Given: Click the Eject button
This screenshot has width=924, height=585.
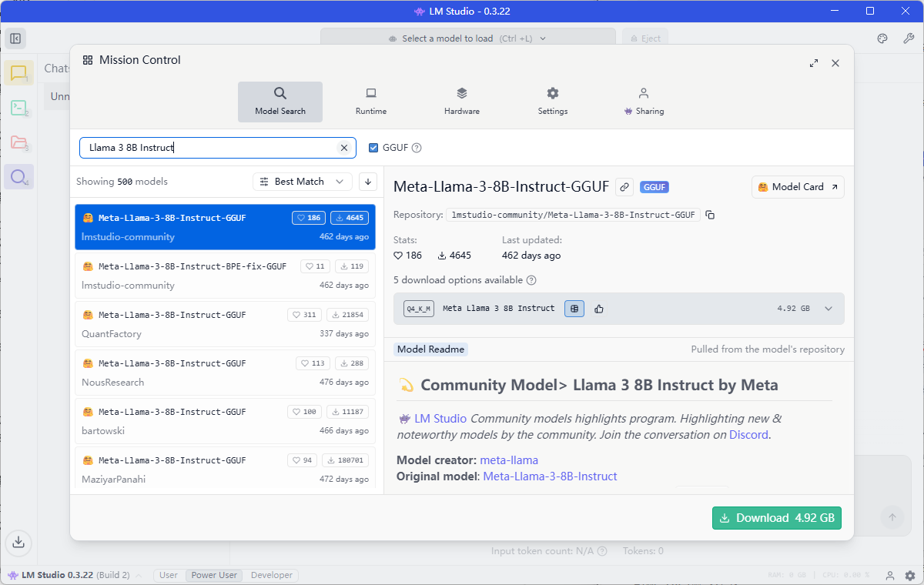Looking at the screenshot, I should pyautogui.click(x=645, y=38).
